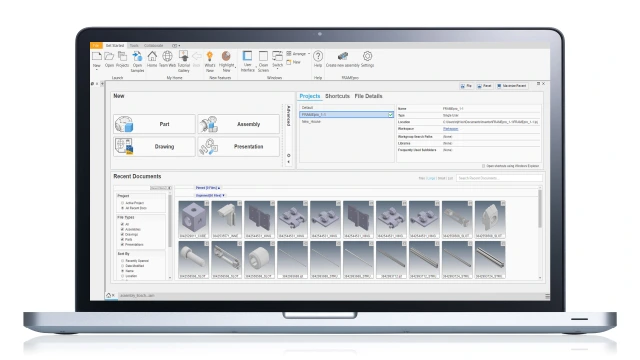The width and height of the screenshot is (640, 360).
Task: Toggle the All file types checkbox
Action: click(x=122, y=224)
